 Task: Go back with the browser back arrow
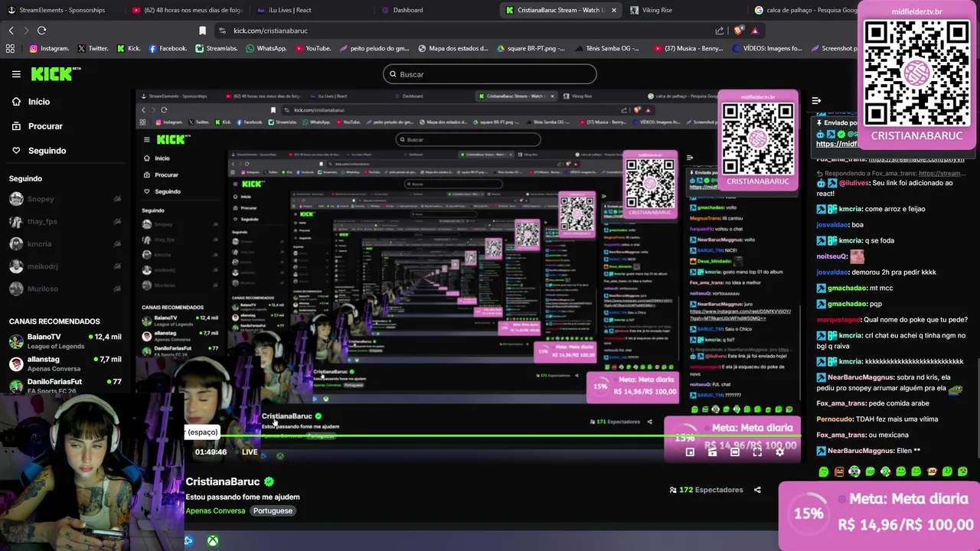pyautogui.click(x=11, y=31)
